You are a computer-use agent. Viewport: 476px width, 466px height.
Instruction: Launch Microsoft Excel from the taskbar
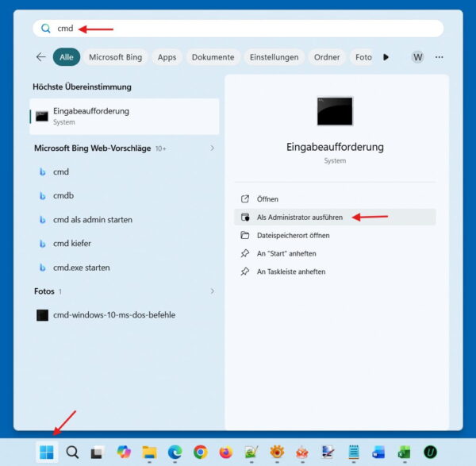coord(405,452)
